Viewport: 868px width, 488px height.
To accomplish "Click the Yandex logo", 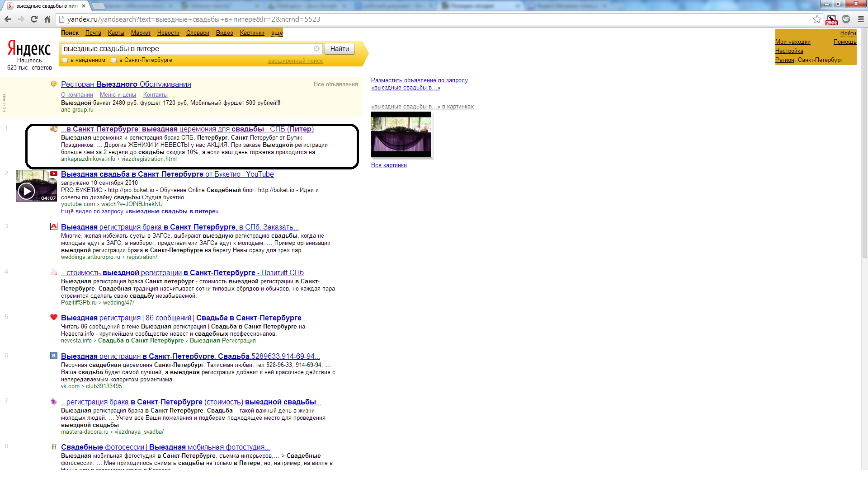I will 29,48.
